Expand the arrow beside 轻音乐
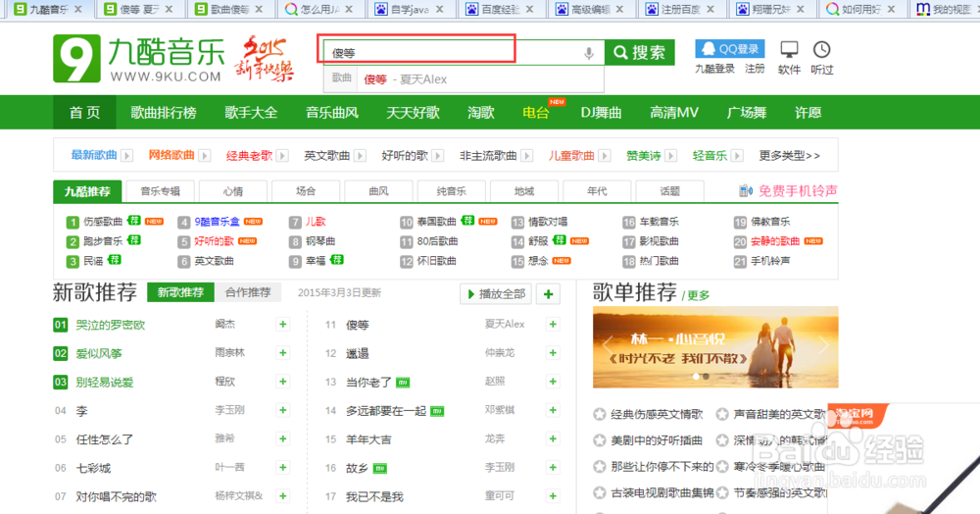Image resolution: width=980 pixels, height=514 pixels. coord(737,156)
